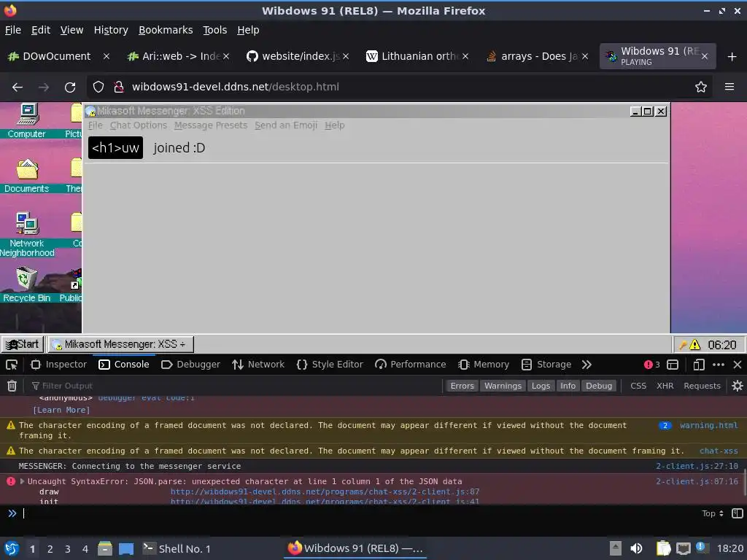The height and width of the screenshot is (560, 747).
Task: Close the developer tools pane
Action: pyautogui.click(x=738, y=365)
